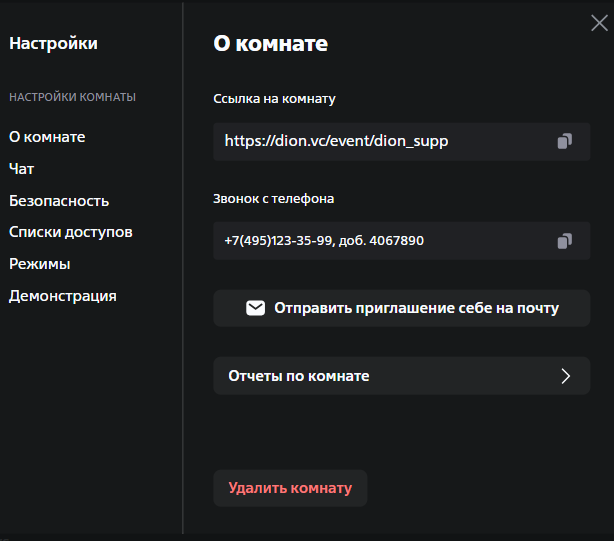The height and width of the screenshot is (541, 614).
Task: Click the "Настройки" sidebar title
Action: [x=53, y=43]
